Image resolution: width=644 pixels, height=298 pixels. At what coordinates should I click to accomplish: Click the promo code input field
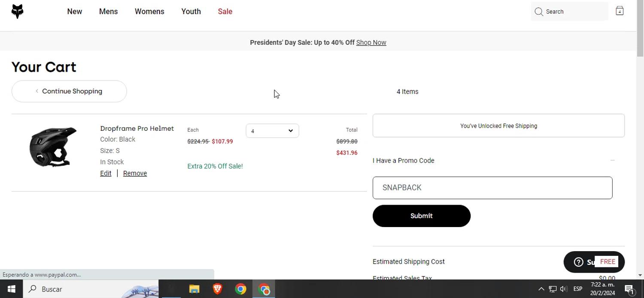[x=492, y=188]
